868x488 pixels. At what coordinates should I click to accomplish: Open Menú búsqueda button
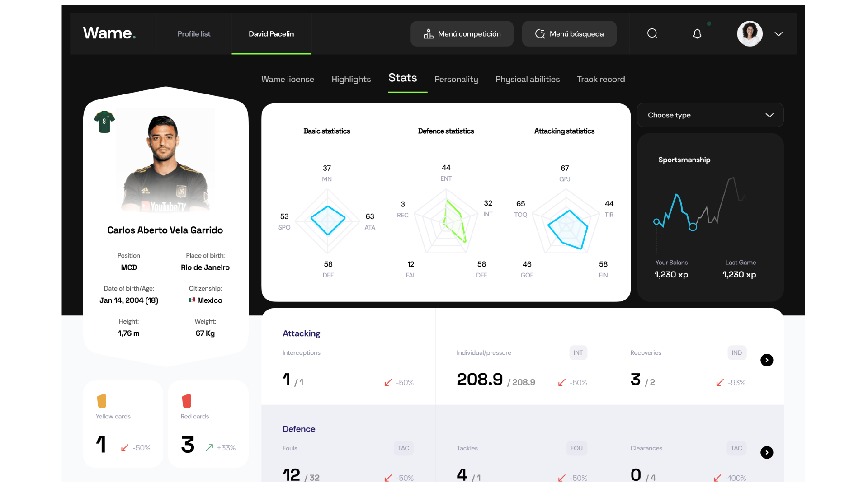click(569, 34)
